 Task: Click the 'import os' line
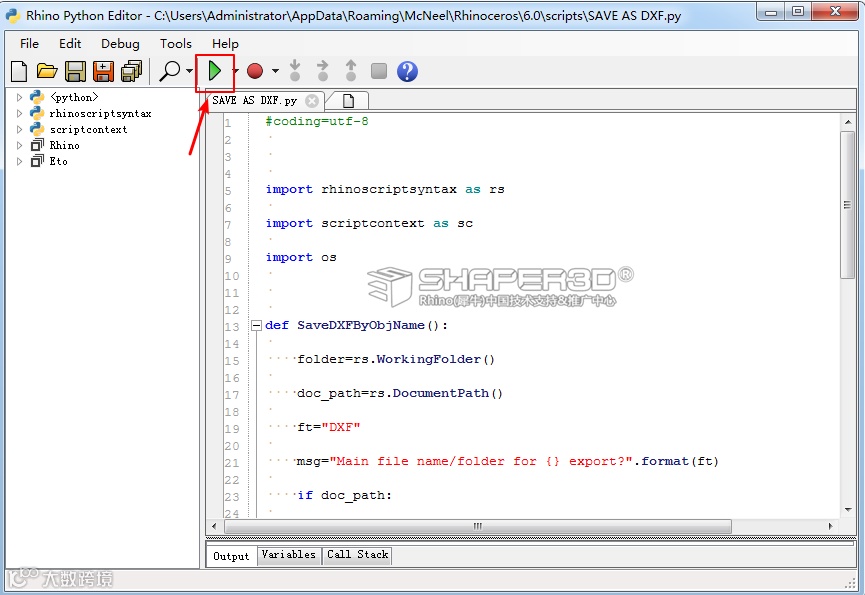coord(301,257)
